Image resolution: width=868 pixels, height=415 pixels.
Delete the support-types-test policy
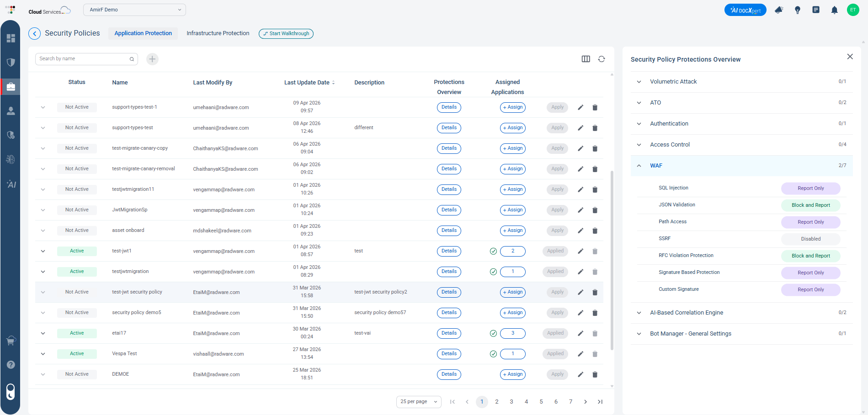(595, 128)
